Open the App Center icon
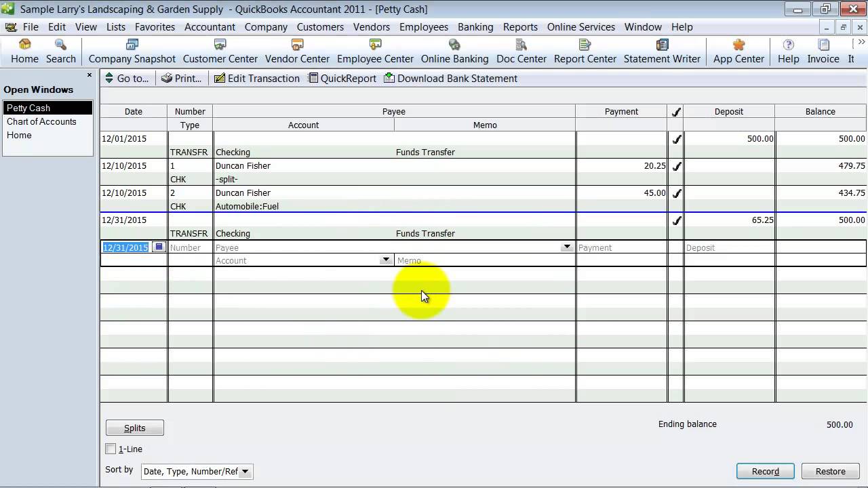868x488 pixels. coord(738,52)
